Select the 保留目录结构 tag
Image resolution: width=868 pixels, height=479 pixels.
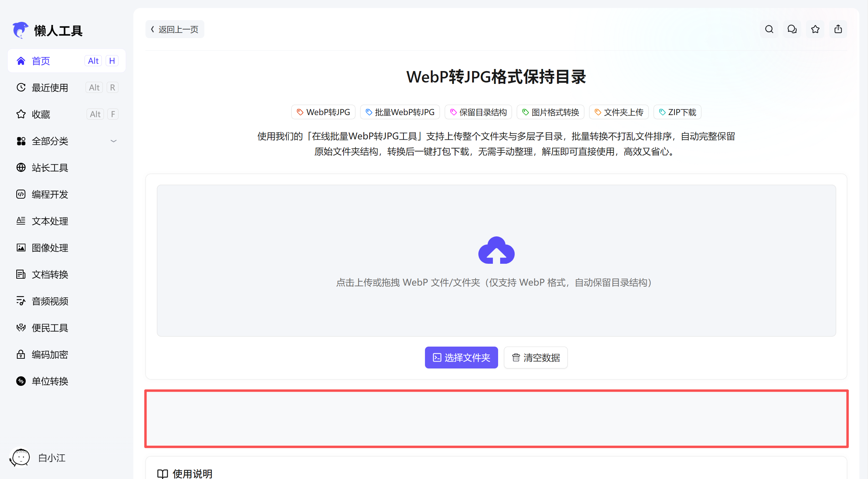coord(478,112)
